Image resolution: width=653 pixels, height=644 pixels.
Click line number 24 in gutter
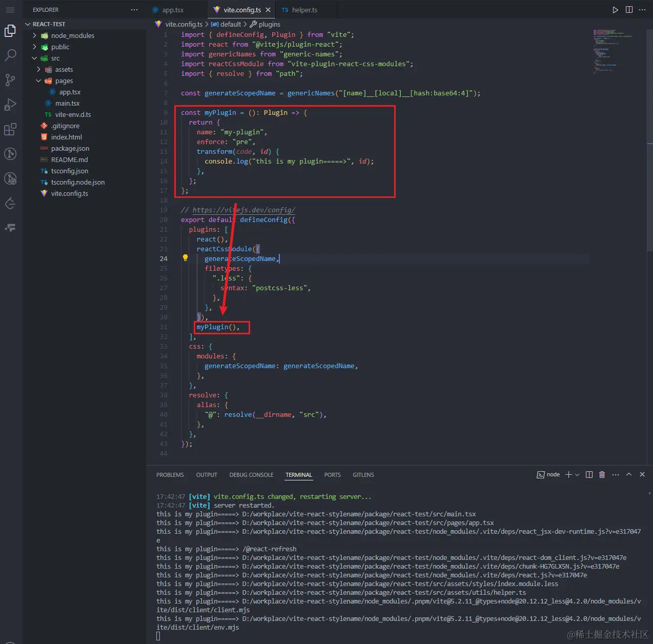click(164, 258)
